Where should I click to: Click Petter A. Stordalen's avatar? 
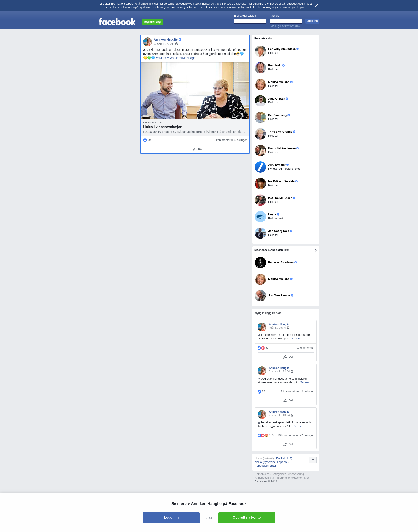260,263
